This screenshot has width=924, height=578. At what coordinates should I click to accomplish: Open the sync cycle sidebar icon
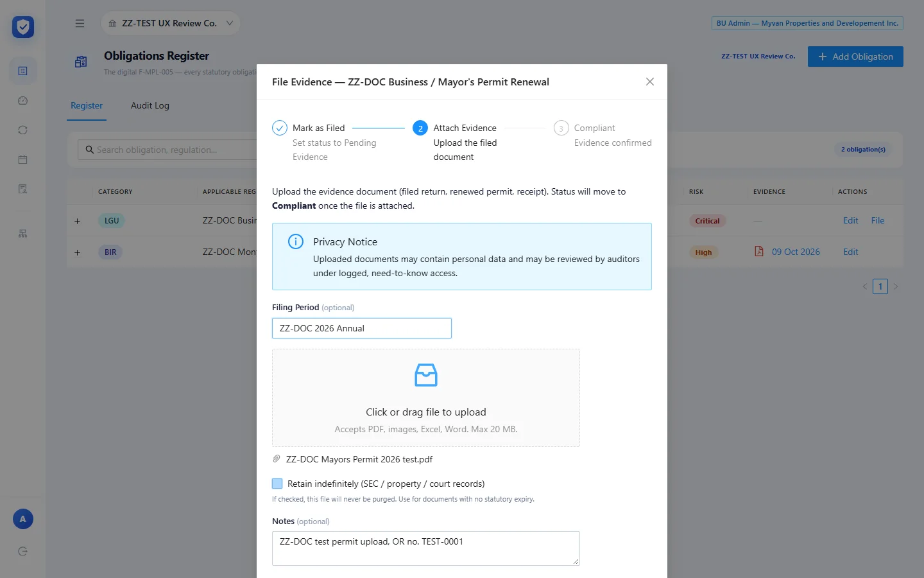point(23,130)
